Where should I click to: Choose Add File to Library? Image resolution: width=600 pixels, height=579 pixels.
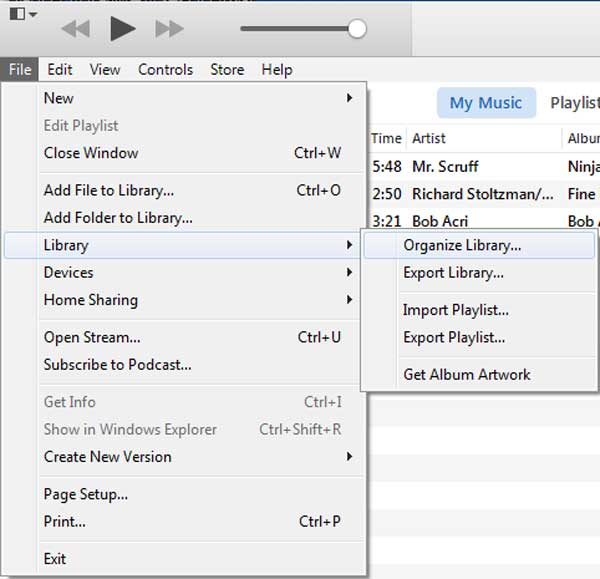coord(109,190)
